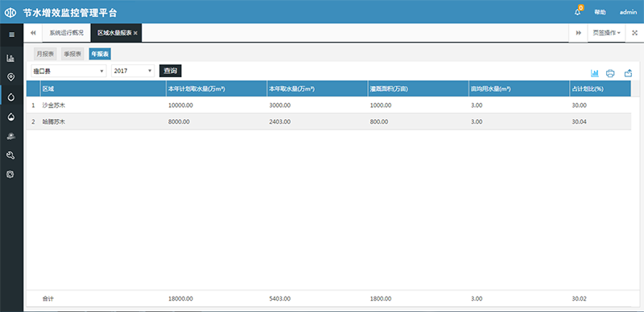
Task: Open the 磴口县 region dropdown
Action: (x=68, y=71)
